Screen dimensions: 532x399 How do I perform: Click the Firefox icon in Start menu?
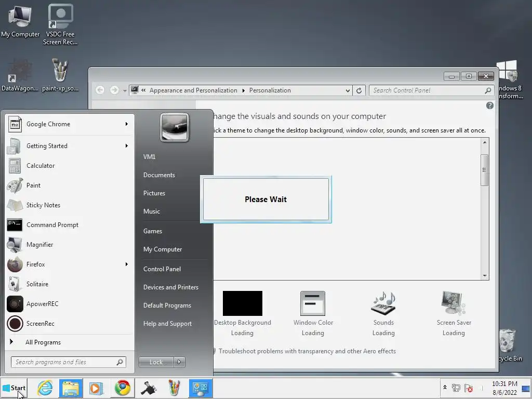[15, 264]
